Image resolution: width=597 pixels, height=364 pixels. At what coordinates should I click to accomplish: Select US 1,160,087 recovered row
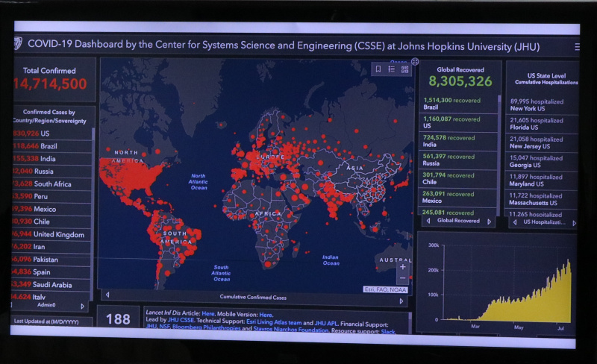(459, 122)
